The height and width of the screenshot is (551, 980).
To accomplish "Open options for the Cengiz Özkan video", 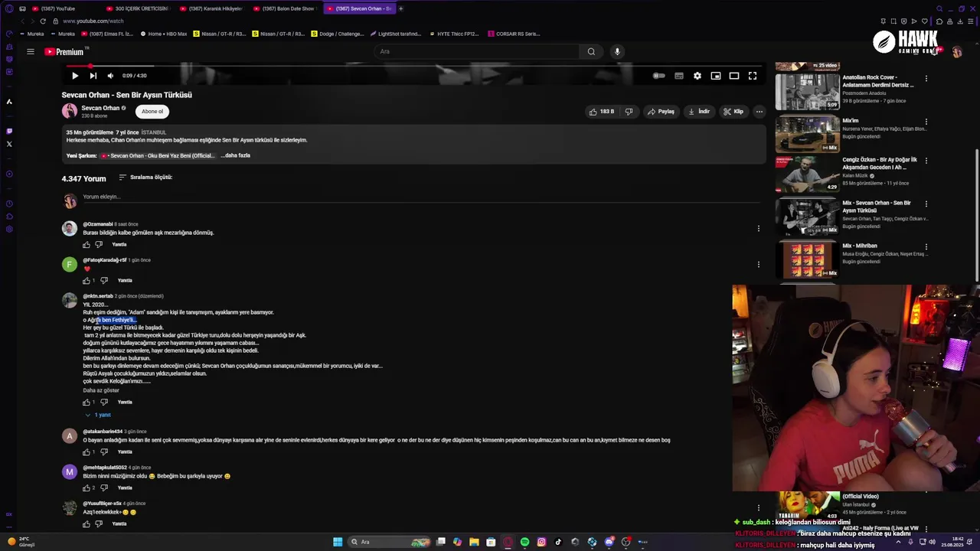I will 926,161.
